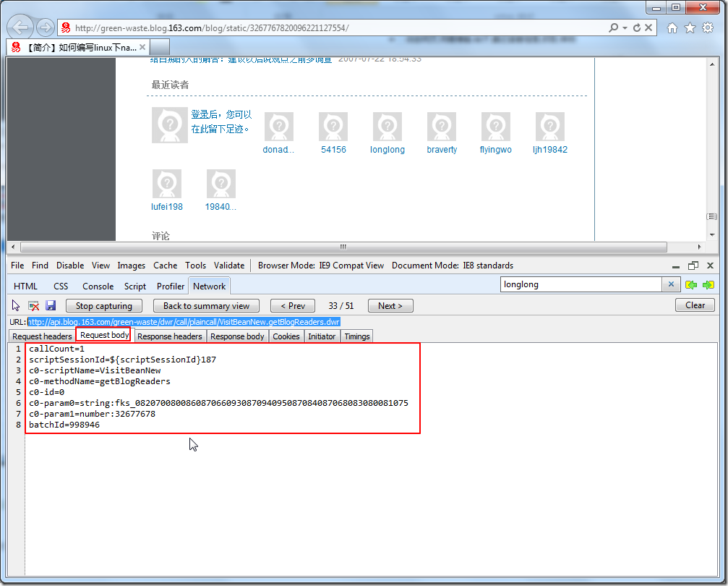This screenshot has height=586, width=728.
Task: Click page vertical scrollbar down arrow
Action: pyautogui.click(x=712, y=234)
